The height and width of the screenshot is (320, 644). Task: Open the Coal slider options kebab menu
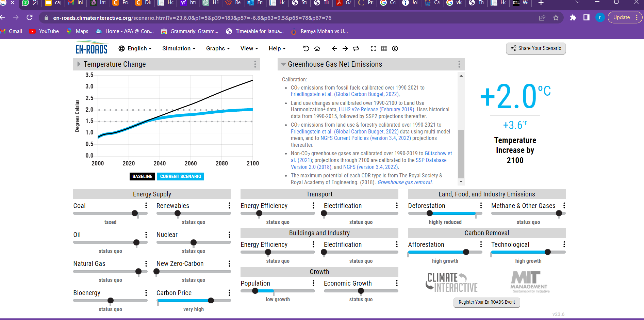146,206
